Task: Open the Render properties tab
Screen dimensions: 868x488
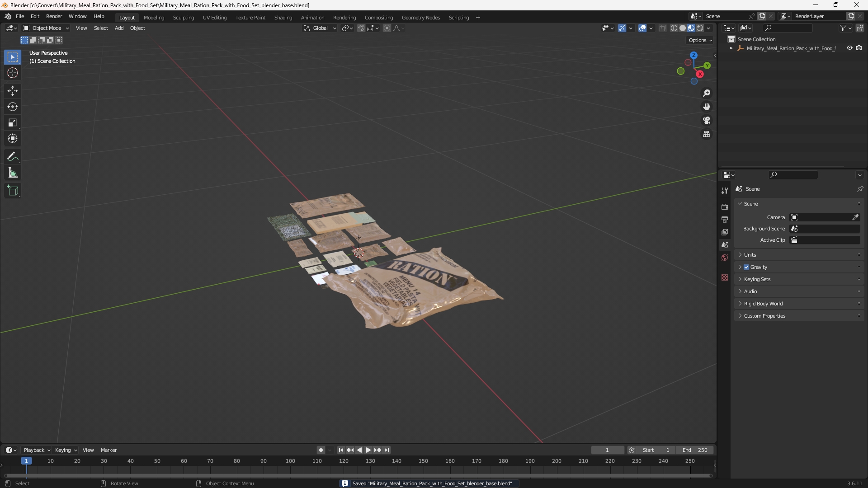Action: 725,206
